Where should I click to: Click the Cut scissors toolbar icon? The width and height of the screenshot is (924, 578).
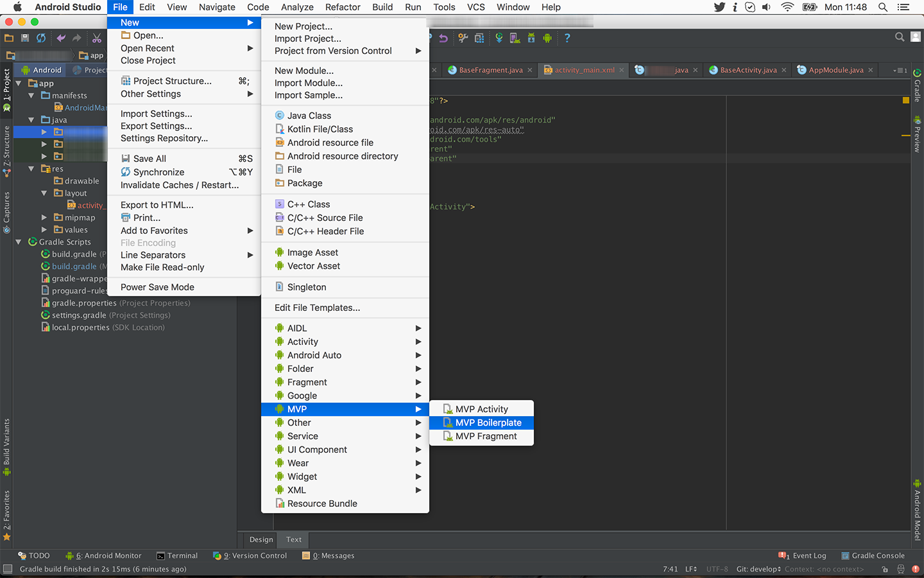(x=97, y=38)
